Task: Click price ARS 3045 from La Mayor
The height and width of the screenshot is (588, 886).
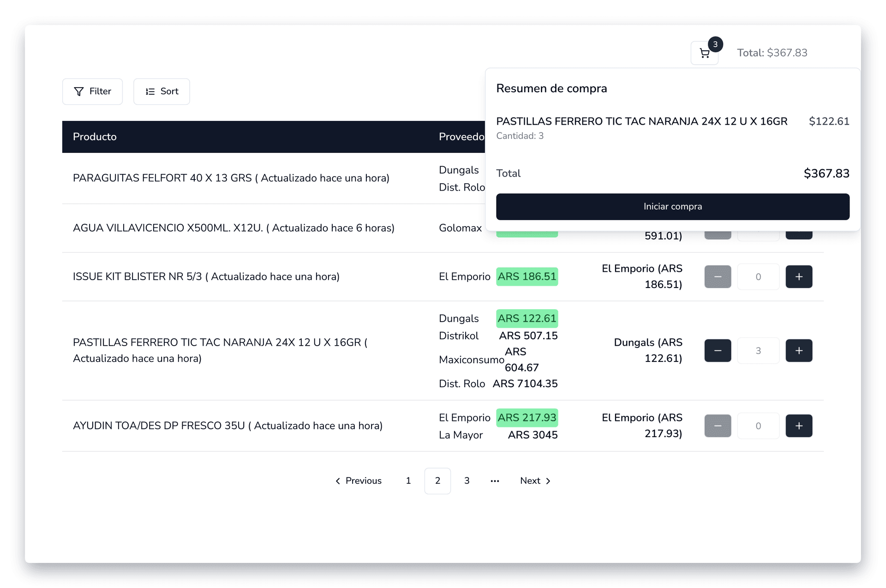Action: (x=533, y=435)
